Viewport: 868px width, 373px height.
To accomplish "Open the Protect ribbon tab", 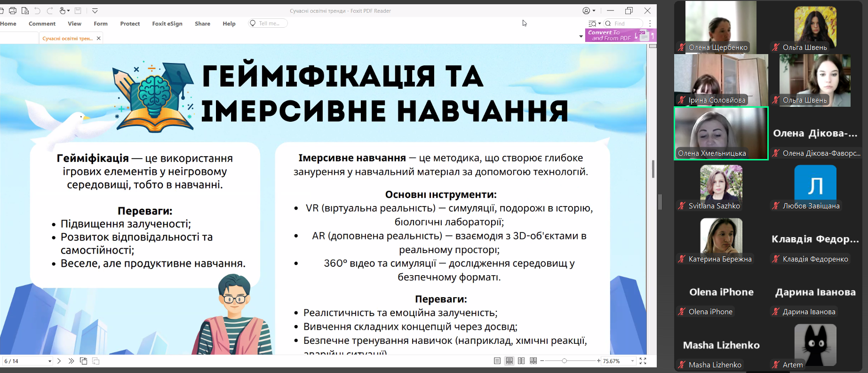I will point(130,24).
